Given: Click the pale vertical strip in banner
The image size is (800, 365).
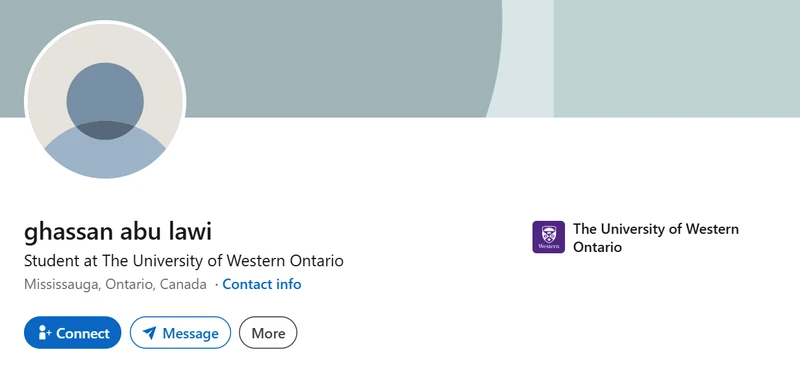Looking at the screenshot, I should pos(528,58).
